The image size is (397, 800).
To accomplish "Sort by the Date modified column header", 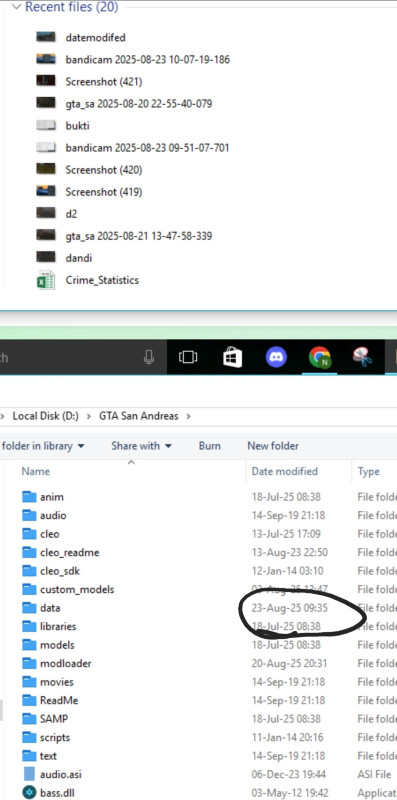I will pos(285,471).
